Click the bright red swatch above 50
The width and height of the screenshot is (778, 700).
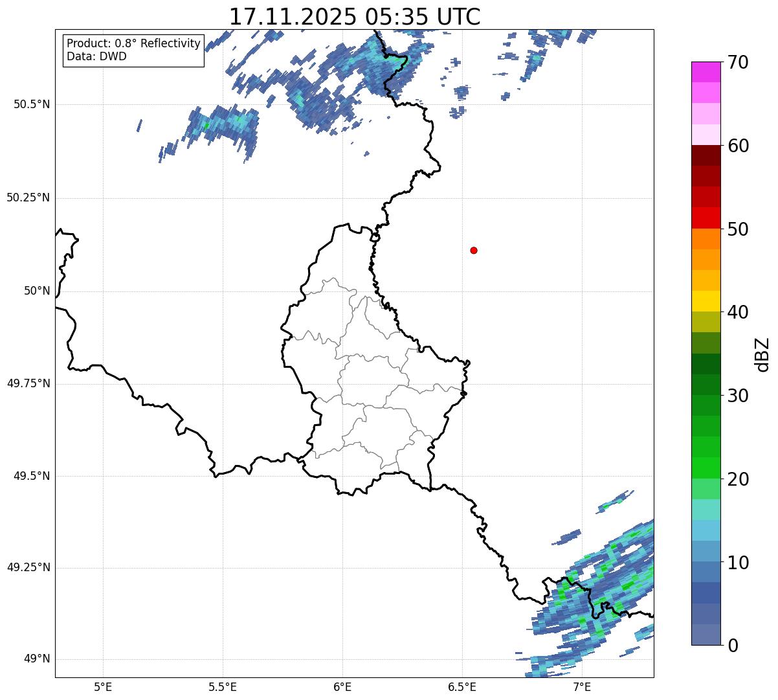[706, 218]
